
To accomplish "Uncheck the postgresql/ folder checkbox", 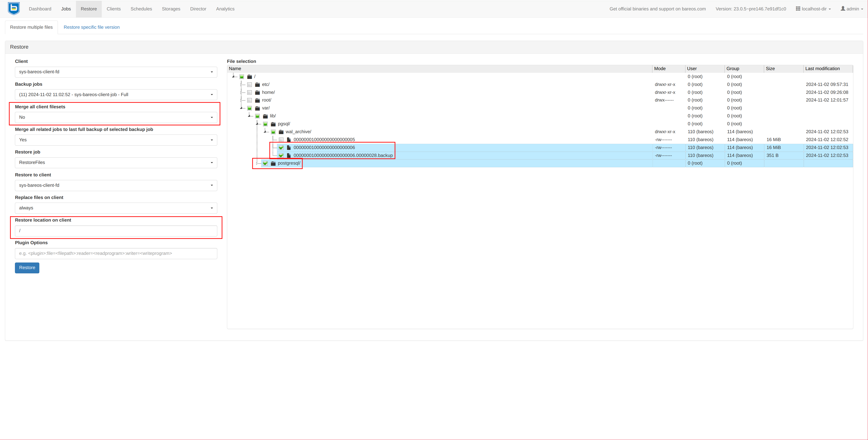I will [265, 163].
